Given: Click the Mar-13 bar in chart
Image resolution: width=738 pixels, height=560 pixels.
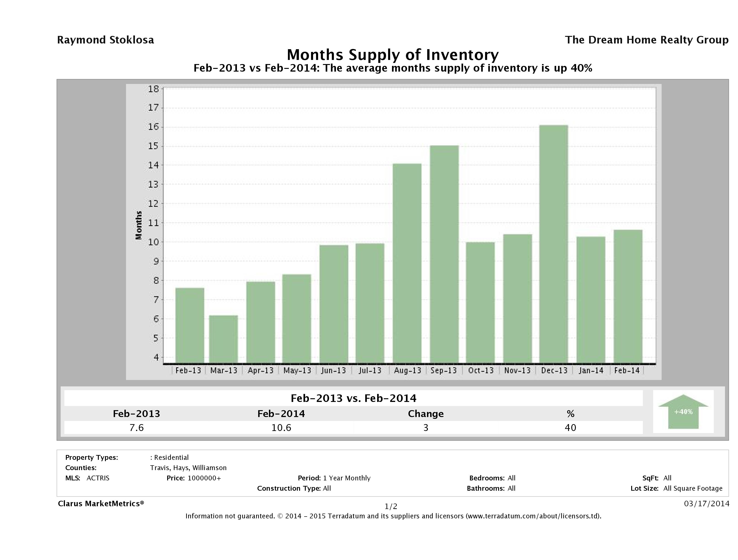Looking at the screenshot, I should [223, 339].
